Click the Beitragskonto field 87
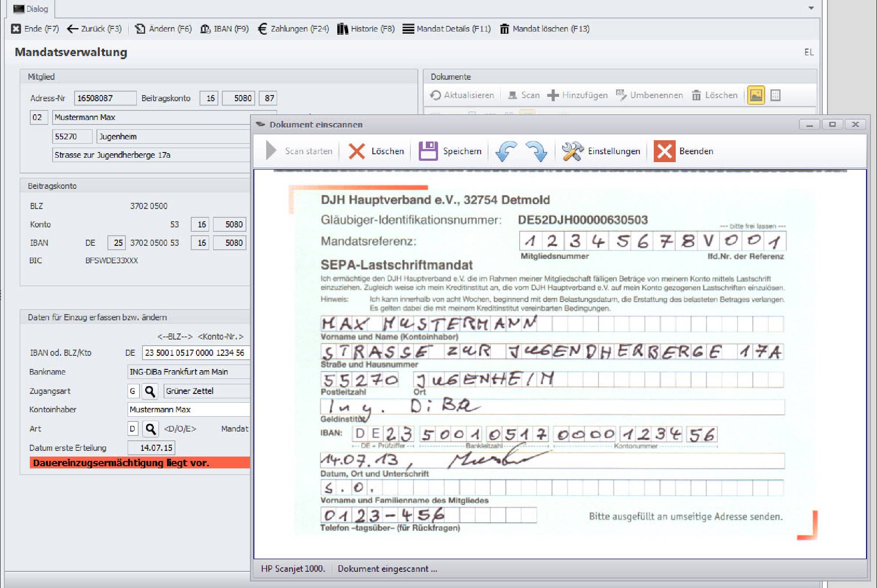This screenshot has height=588, width=877. (x=268, y=98)
